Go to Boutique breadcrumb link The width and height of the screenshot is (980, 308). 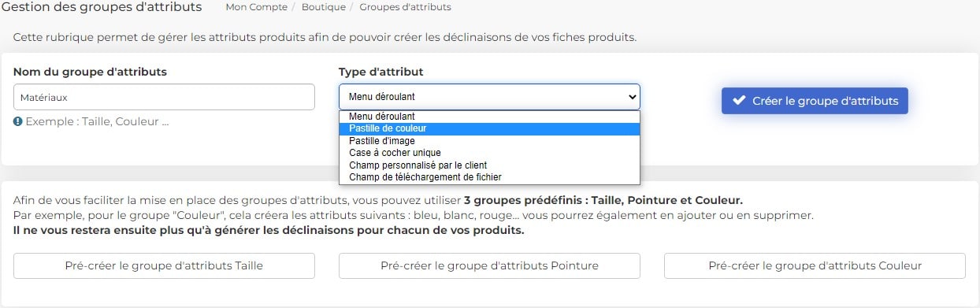tap(324, 7)
